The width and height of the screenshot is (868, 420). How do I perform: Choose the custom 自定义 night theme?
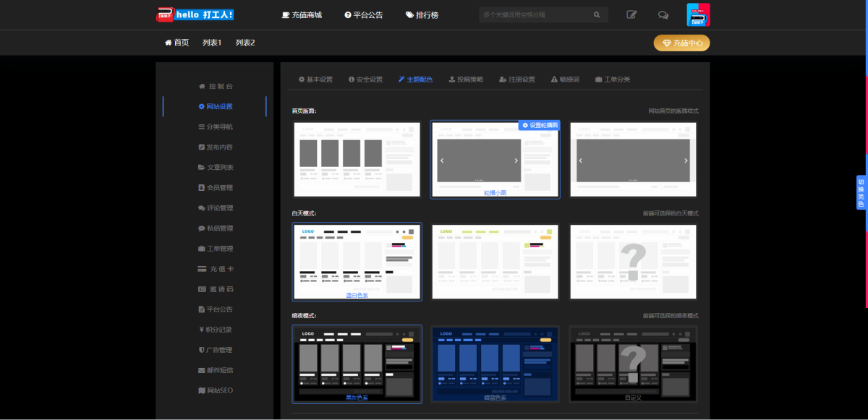pyautogui.click(x=633, y=363)
